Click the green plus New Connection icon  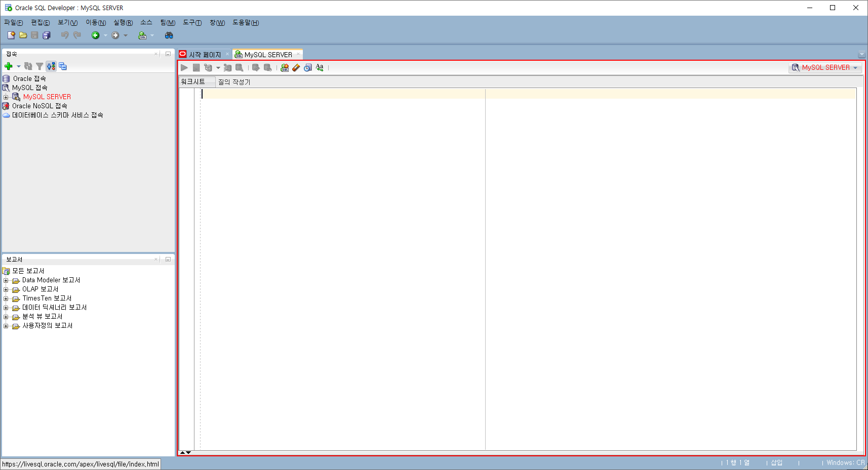9,66
